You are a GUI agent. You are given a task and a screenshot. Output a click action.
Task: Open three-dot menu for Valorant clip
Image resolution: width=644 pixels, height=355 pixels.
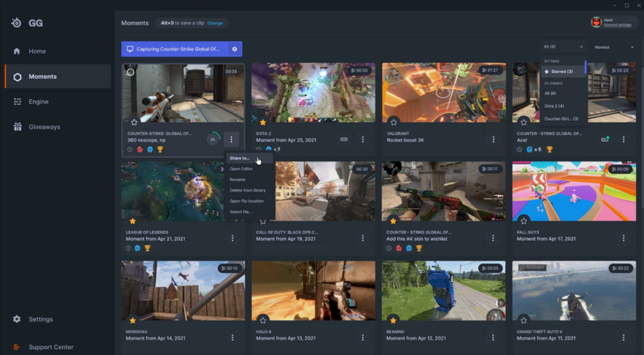coord(493,139)
